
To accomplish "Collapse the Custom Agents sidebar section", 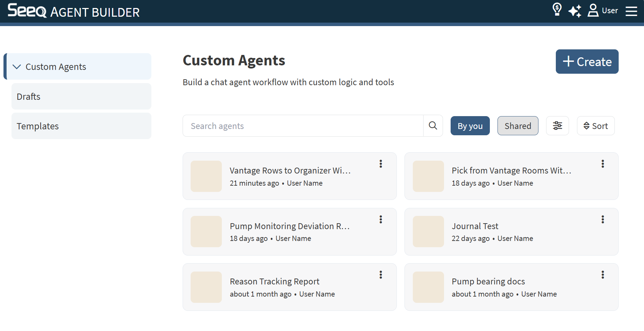I will [17, 67].
